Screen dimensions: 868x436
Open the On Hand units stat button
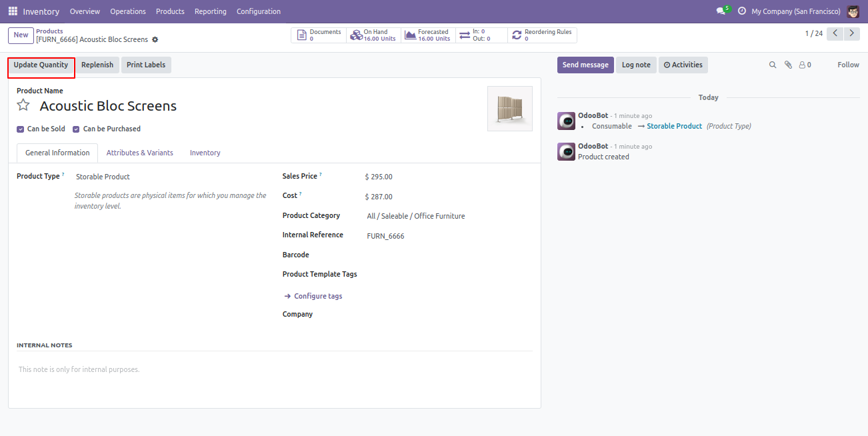pyautogui.click(x=373, y=35)
